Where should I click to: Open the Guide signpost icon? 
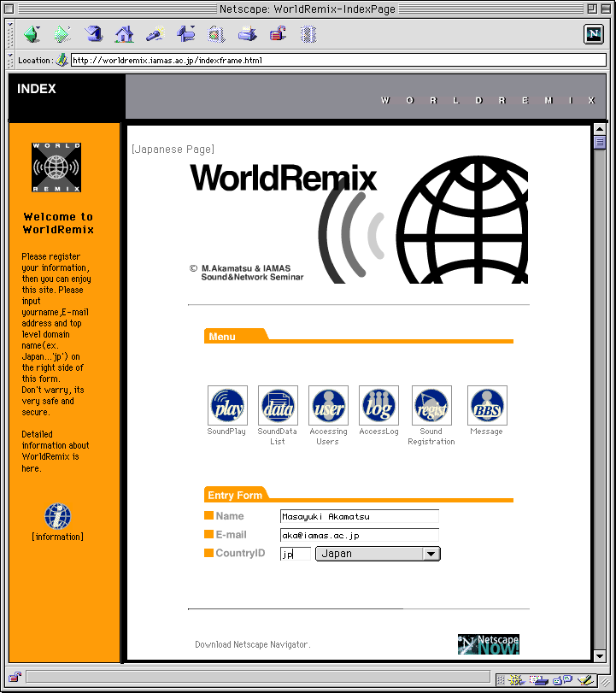tap(186, 34)
